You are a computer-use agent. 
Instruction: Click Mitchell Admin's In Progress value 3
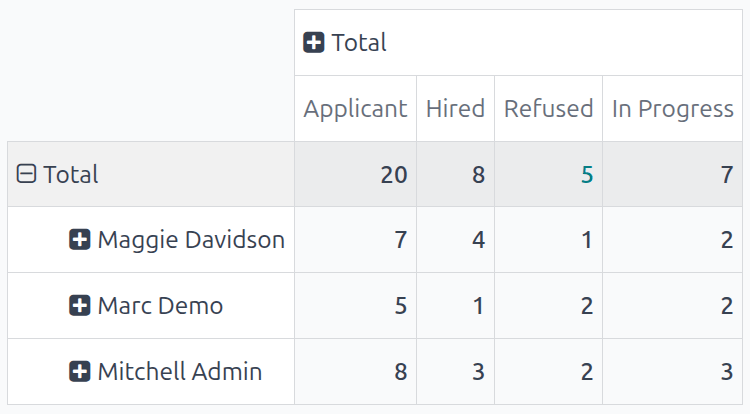(x=727, y=373)
